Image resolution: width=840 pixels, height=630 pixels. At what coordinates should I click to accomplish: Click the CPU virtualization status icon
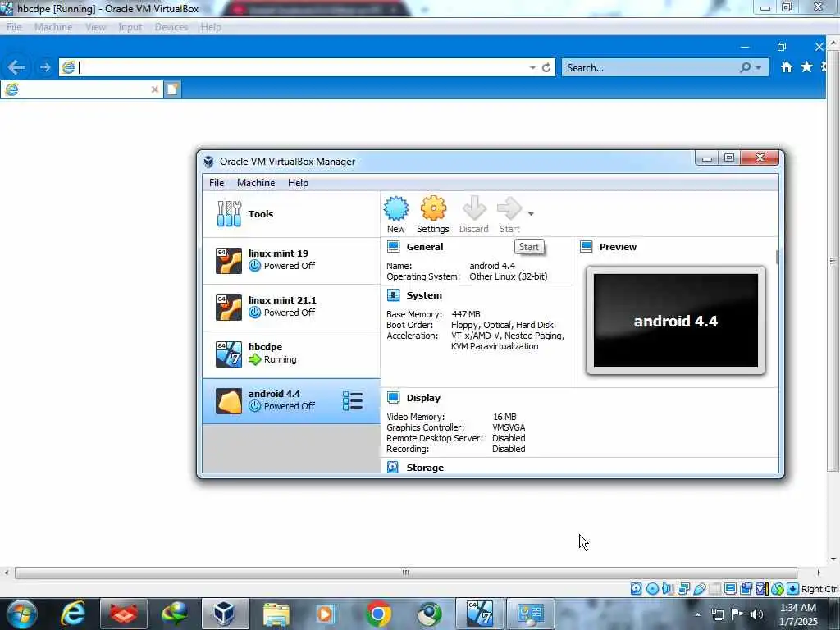760,589
